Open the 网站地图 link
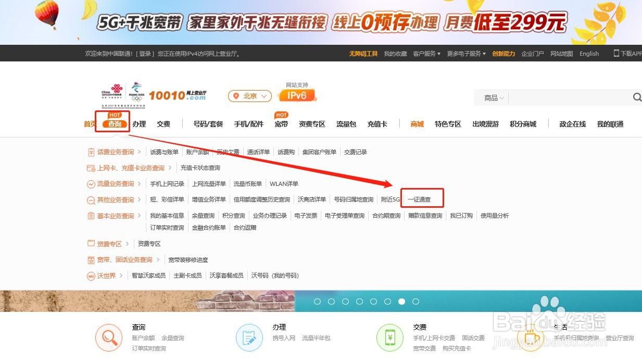 pyautogui.click(x=561, y=54)
